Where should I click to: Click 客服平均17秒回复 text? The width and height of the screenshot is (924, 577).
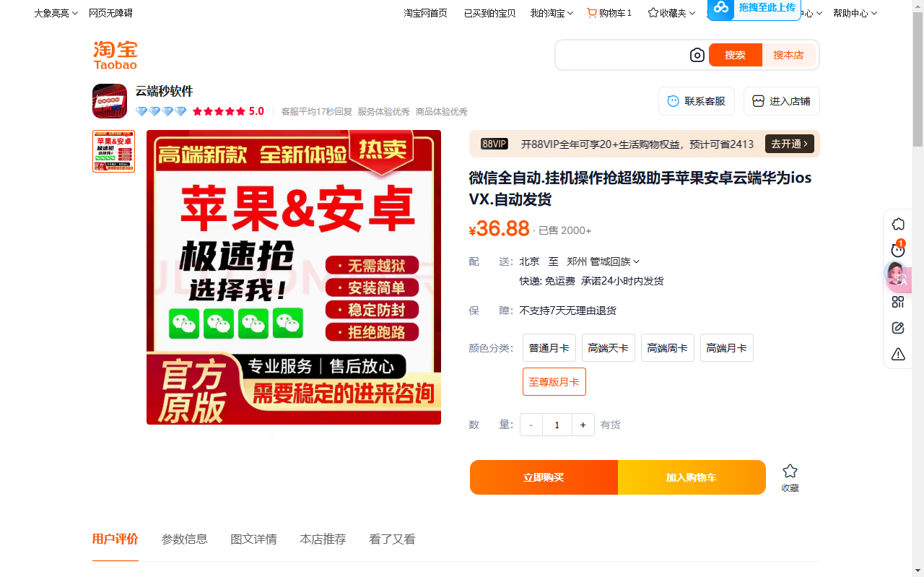(317, 112)
